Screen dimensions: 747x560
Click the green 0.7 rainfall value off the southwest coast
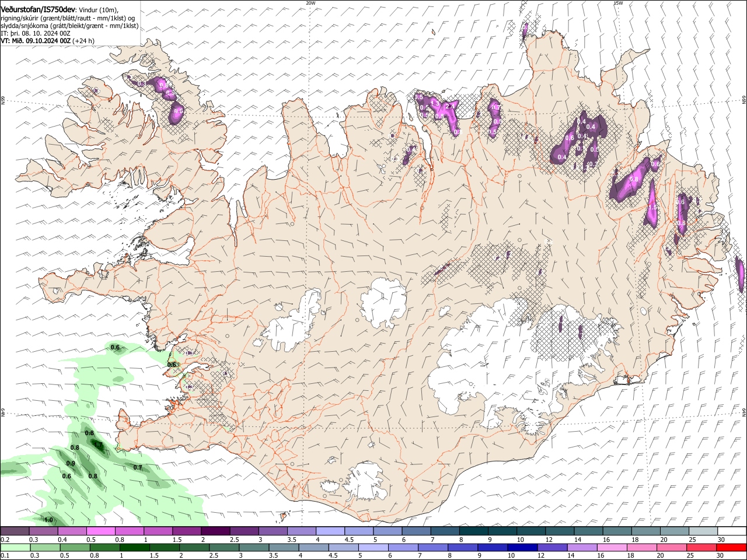[x=138, y=468]
